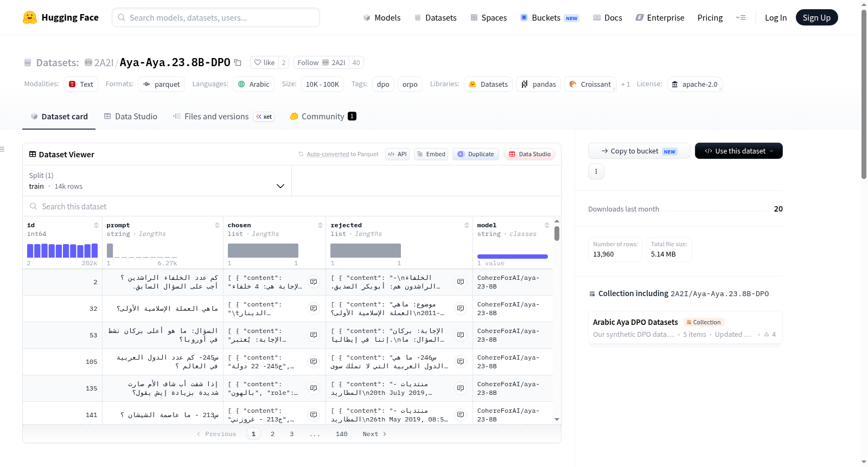Open the apache-2.0 license tag
Image resolution: width=868 pixels, height=467 pixels.
tap(695, 84)
